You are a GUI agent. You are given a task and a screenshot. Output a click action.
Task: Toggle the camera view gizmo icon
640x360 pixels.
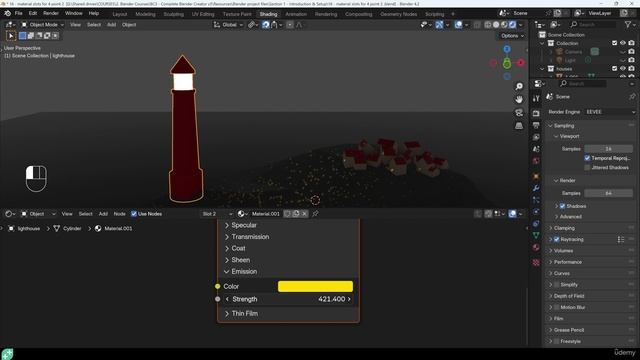(519, 113)
